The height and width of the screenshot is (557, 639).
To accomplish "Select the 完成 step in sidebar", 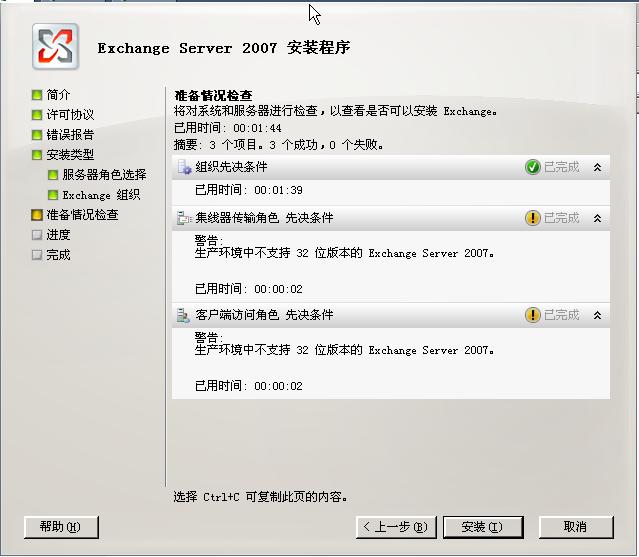I will click(x=58, y=255).
